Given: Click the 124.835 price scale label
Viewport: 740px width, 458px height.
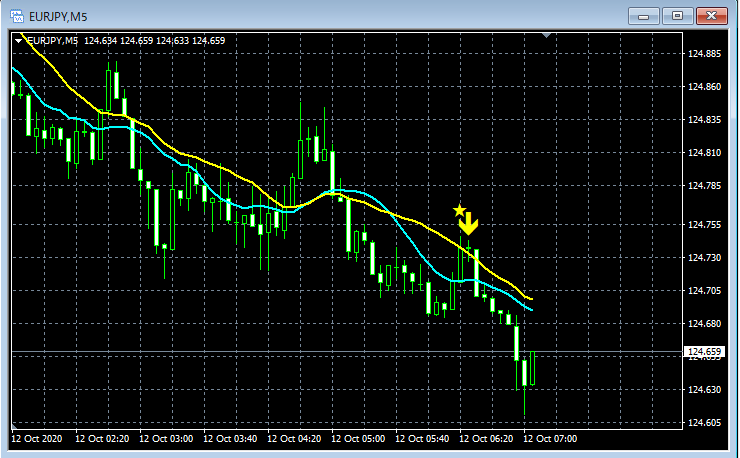Looking at the screenshot, I should (x=704, y=120).
